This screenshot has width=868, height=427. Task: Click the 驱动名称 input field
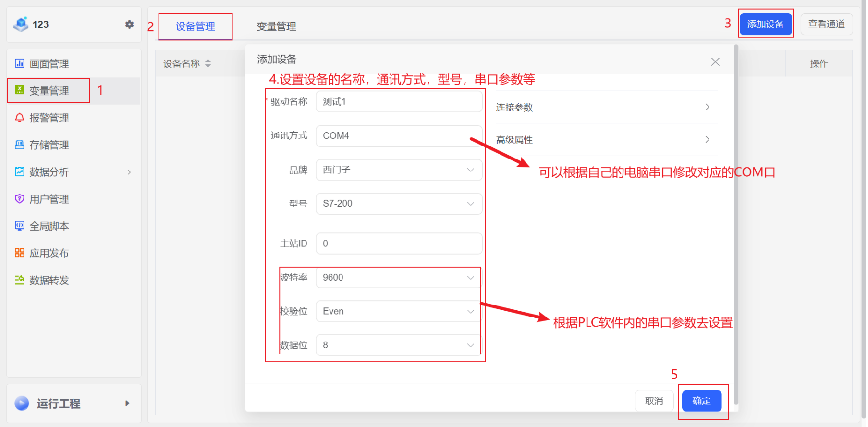tap(399, 102)
